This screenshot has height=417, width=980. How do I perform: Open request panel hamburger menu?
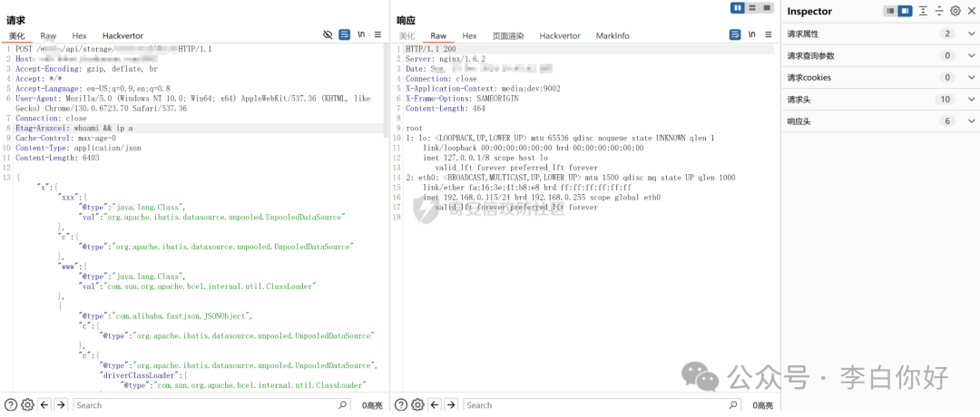(x=378, y=34)
